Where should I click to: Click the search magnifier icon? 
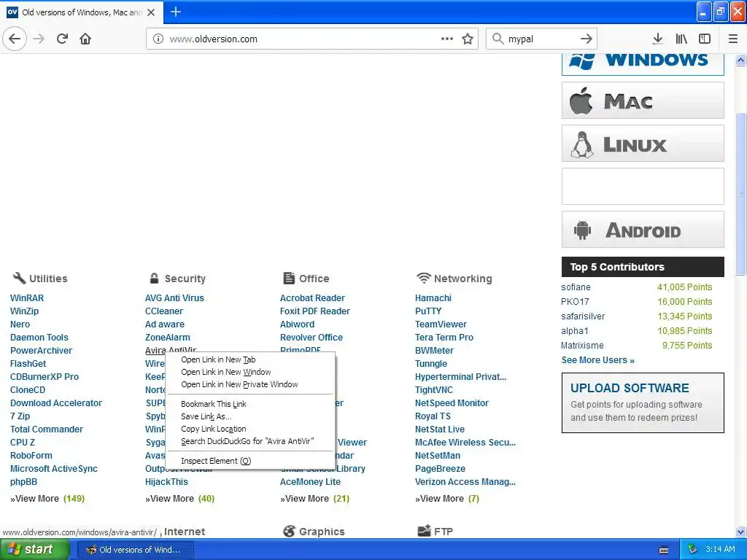pos(498,39)
